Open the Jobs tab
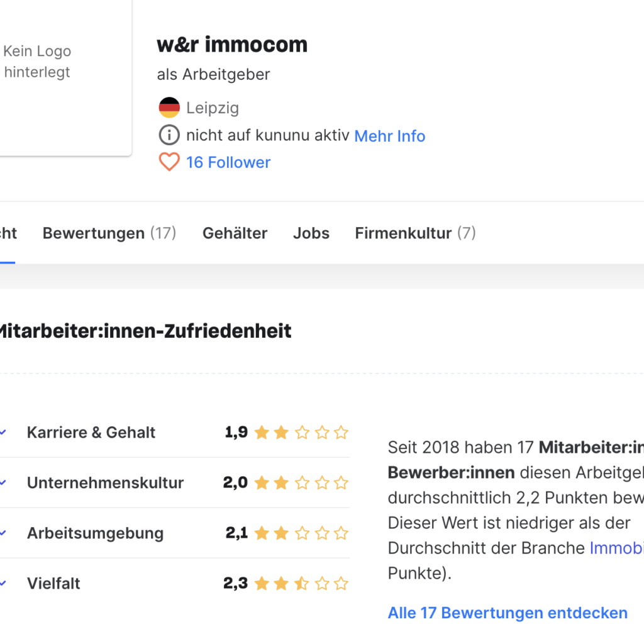644x644 pixels. pos(311,233)
